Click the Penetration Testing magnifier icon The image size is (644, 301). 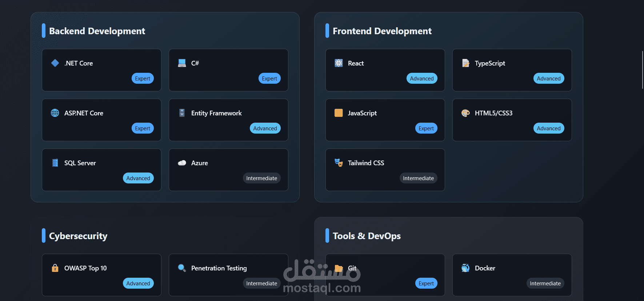pyautogui.click(x=182, y=268)
